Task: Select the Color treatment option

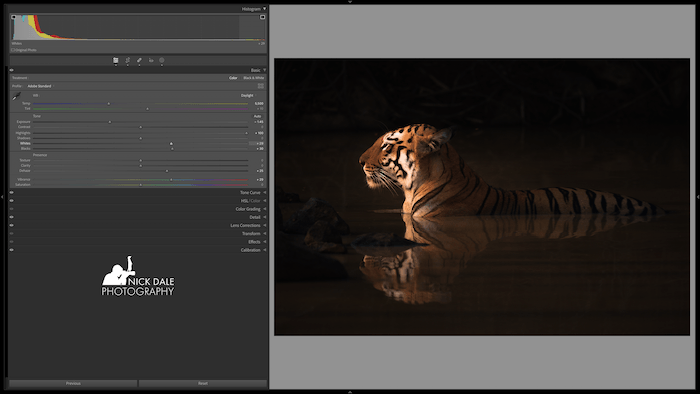Action: point(233,78)
